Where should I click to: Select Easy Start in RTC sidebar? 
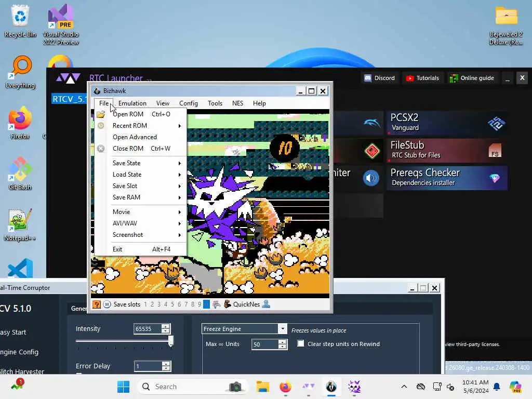pyautogui.click(x=13, y=332)
